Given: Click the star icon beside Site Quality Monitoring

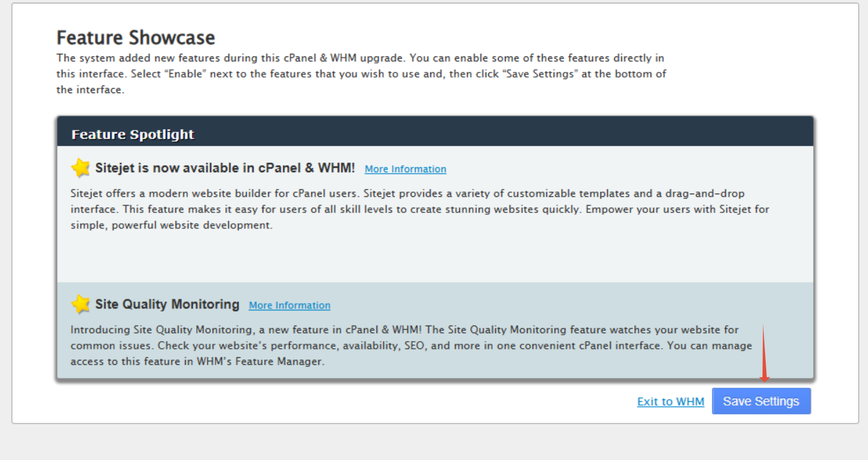Looking at the screenshot, I should (x=80, y=304).
